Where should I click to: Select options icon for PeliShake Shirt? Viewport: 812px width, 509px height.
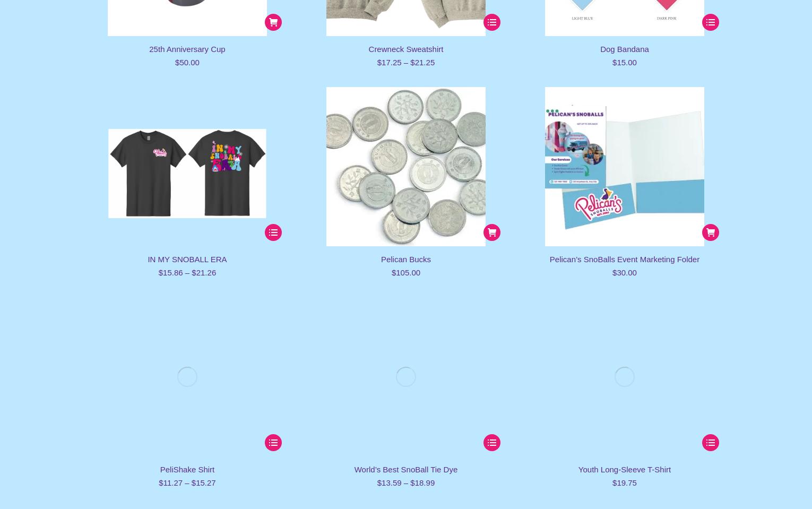click(273, 443)
